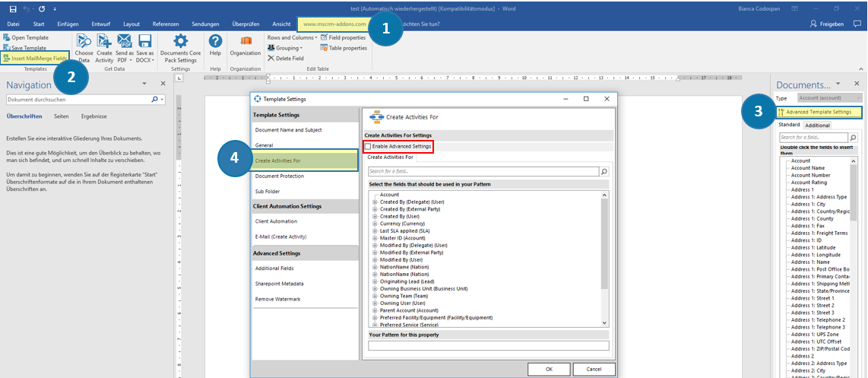Enable Advanced Settings checkbox
868x378 pixels.
[x=368, y=146]
